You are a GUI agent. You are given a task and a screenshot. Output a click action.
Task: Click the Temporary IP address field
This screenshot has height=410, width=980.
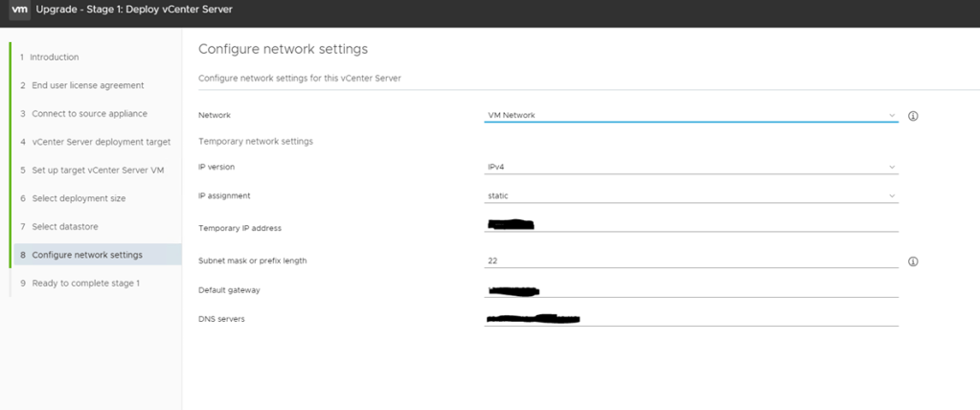click(x=691, y=226)
